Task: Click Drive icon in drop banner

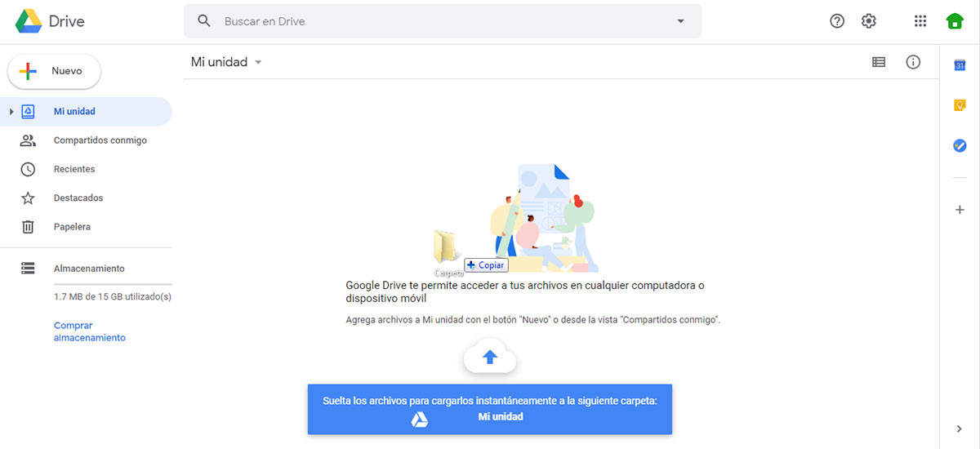Action: tap(419, 419)
